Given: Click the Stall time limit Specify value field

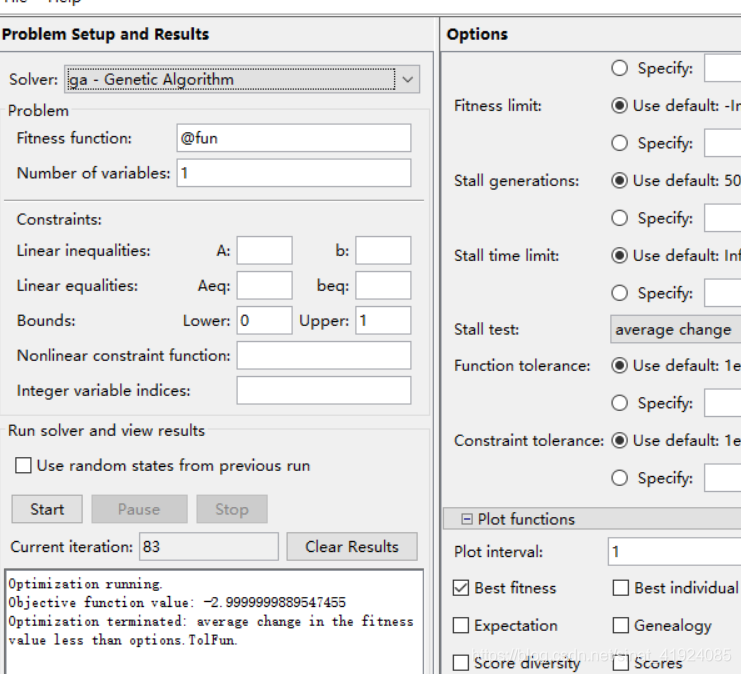Looking at the screenshot, I should click(x=723, y=293).
